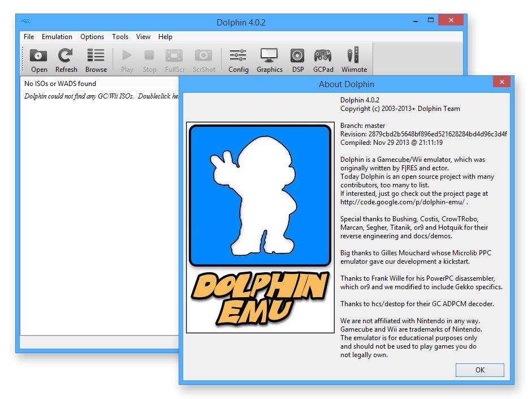This screenshot has width=532, height=399.
Task: Close the About Dolphin dialog
Action: pos(502,81)
